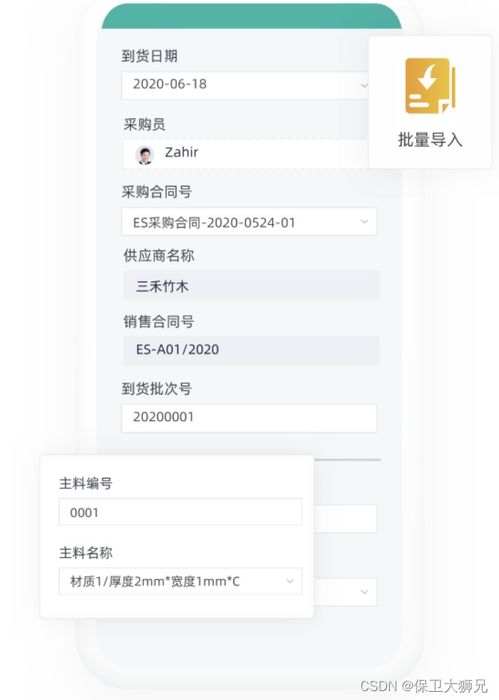Image resolution: width=499 pixels, height=700 pixels.
Task: Click the ES采购合同-2020-0524-01 value
Action: click(x=214, y=223)
